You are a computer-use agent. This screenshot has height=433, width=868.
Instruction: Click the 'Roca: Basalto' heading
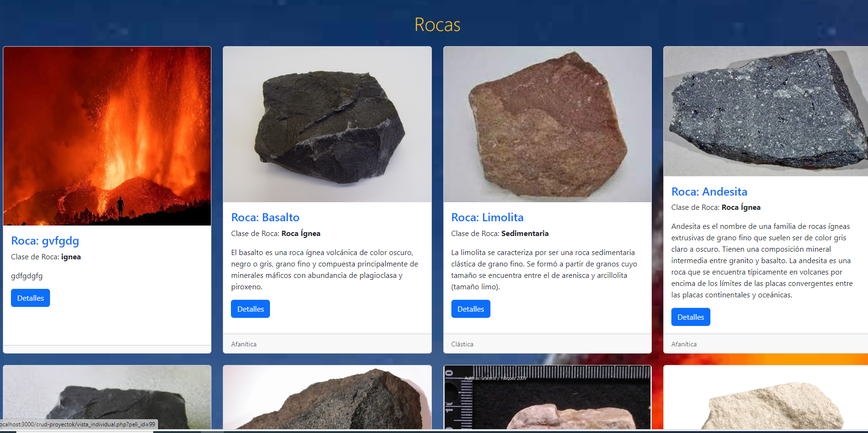[265, 217]
